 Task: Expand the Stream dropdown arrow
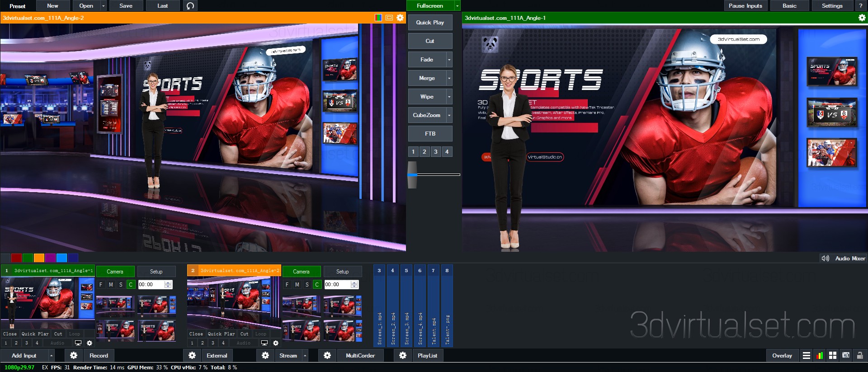(305, 355)
